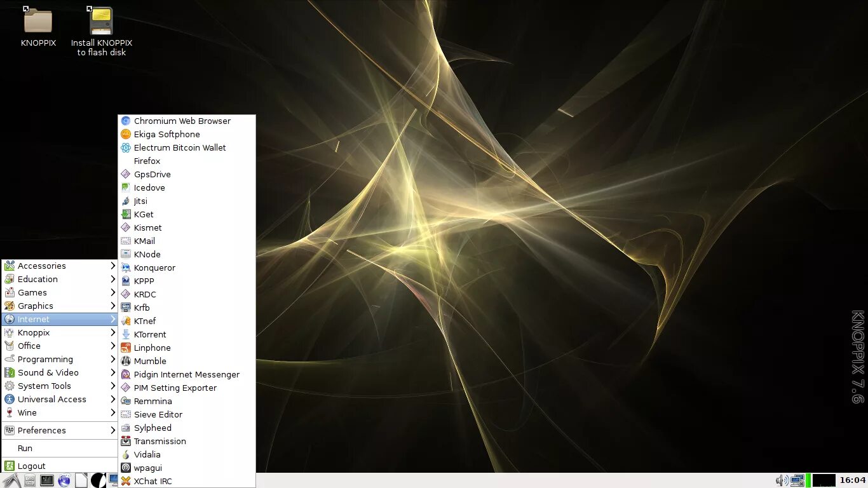Click the volume speaker tray icon
The width and height of the screenshot is (868, 488).
782,480
